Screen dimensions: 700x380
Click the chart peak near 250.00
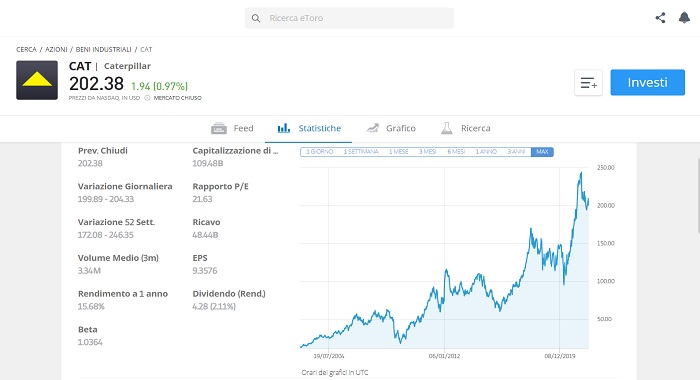click(581, 173)
